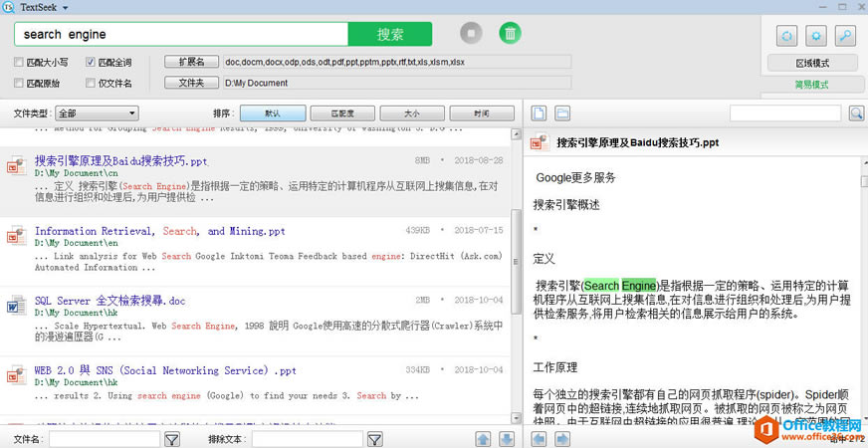Click the ppt icon in preview header
Viewport: 868px width, 448px height.
[x=541, y=142]
